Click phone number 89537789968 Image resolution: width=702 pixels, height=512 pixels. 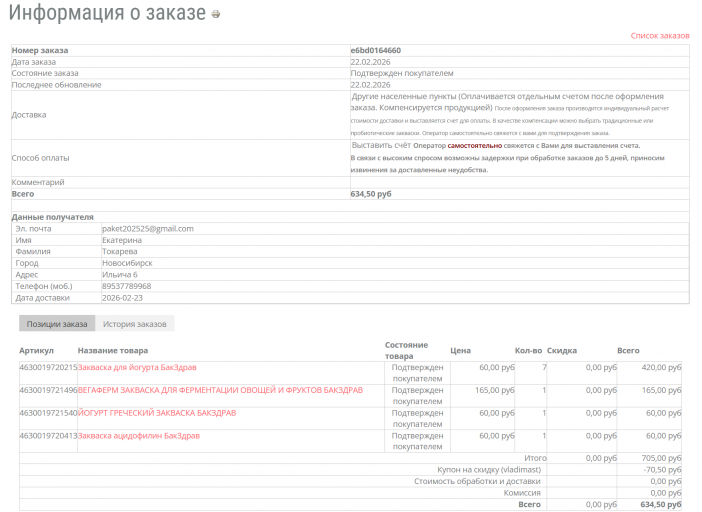[127, 286]
